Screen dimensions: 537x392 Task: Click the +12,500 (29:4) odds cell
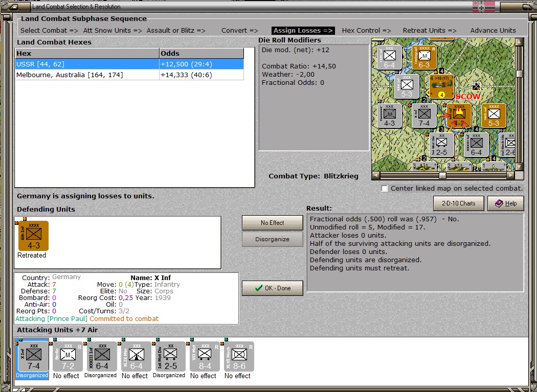tap(202, 64)
